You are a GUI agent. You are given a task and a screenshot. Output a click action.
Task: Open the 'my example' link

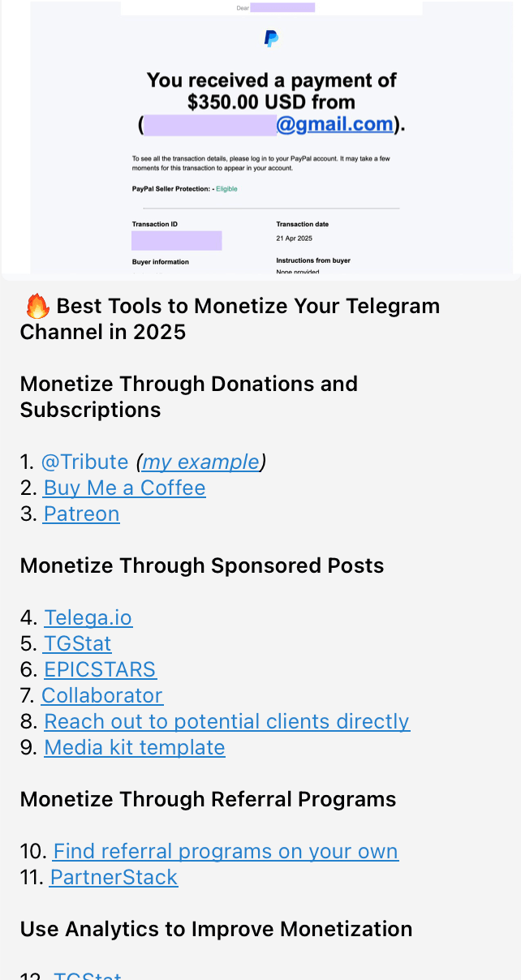coord(200,462)
